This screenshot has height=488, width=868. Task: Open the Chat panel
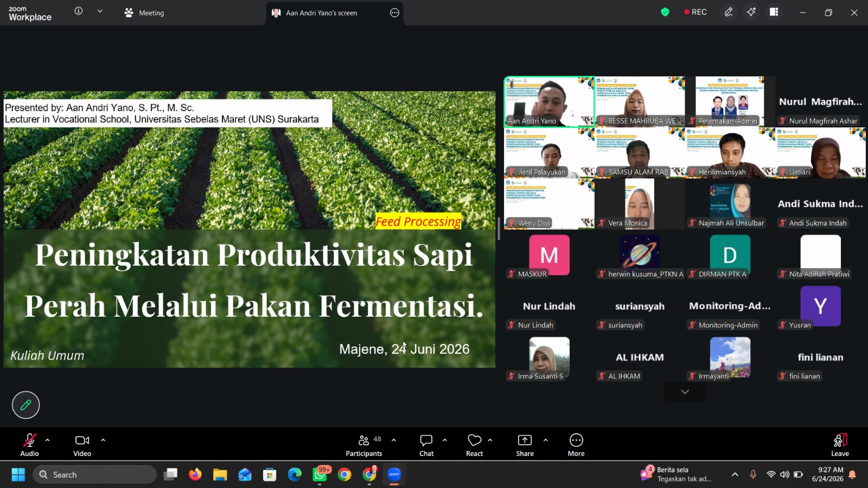pos(426,445)
